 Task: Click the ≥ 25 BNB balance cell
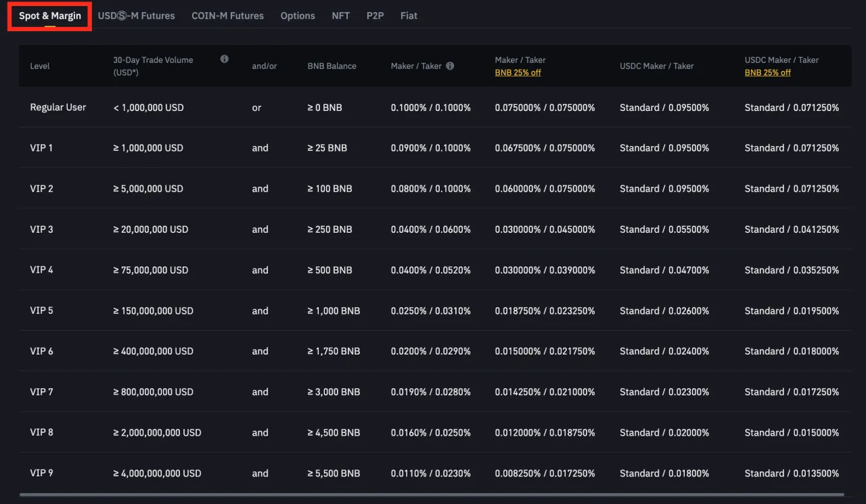point(327,148)
